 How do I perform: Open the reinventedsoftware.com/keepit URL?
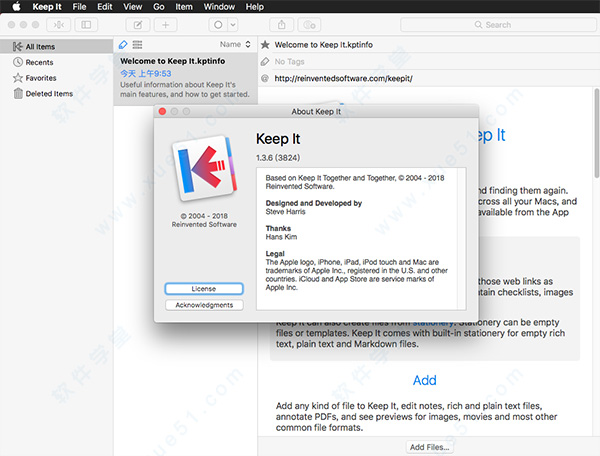click(343, 78)
